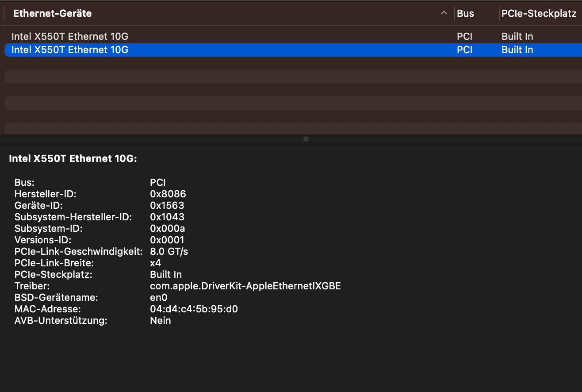This screenshot has height=392, width=582.
Task: Click the Bus: label in the details pane
Action: pyautogui.click(x=24, y=182)
